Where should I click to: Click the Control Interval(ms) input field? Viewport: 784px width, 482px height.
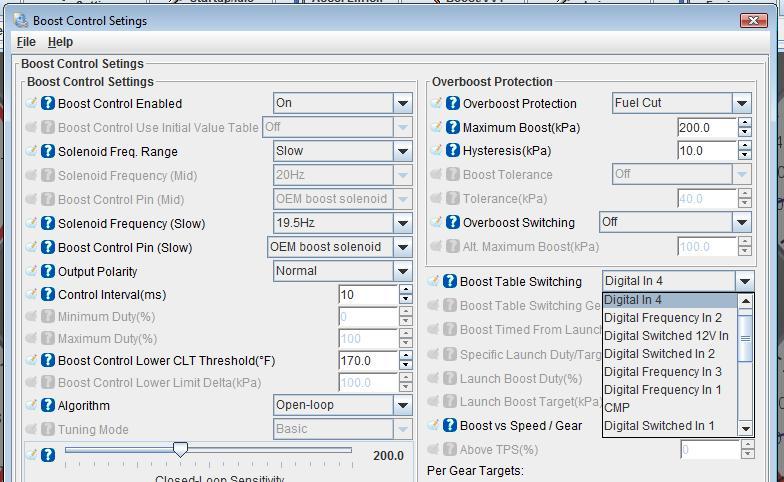tap(368, 294)
